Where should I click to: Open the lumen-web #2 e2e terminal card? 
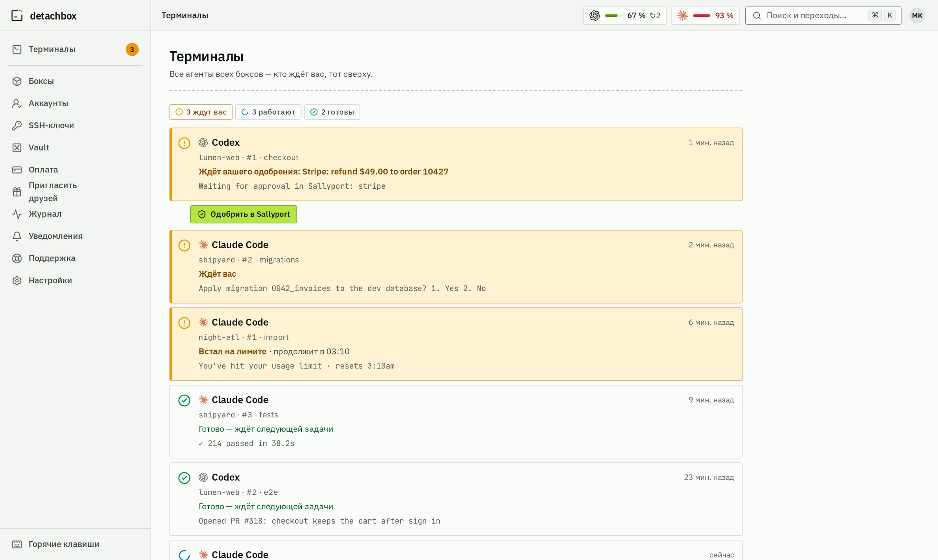click(456, 499)
